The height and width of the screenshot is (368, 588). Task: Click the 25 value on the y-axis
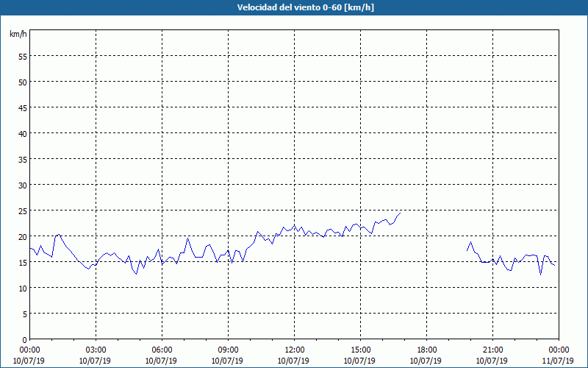pyautogui.click(x=23, y=210)
